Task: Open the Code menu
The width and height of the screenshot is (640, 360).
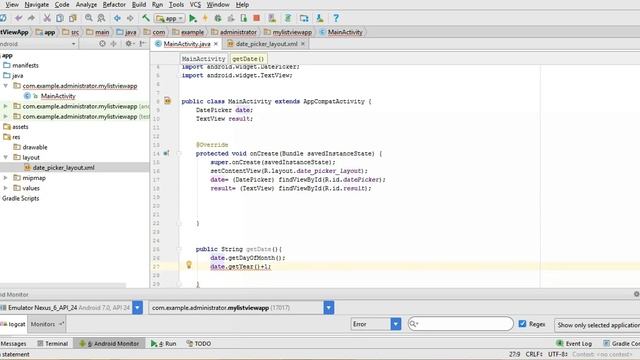Action: [x=62, y=4]
